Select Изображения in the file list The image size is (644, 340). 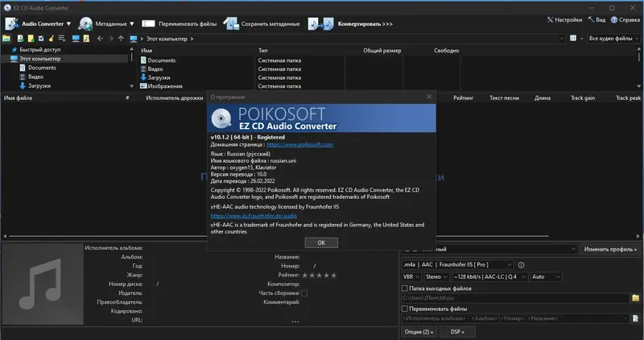pyautogui.click(x=165, y=86)
